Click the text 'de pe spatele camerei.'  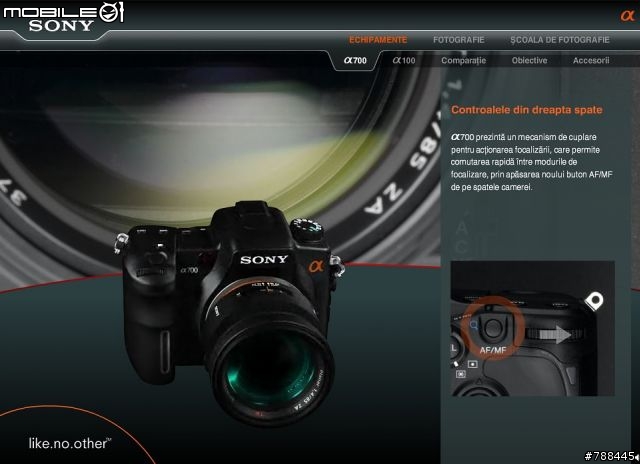491,187
